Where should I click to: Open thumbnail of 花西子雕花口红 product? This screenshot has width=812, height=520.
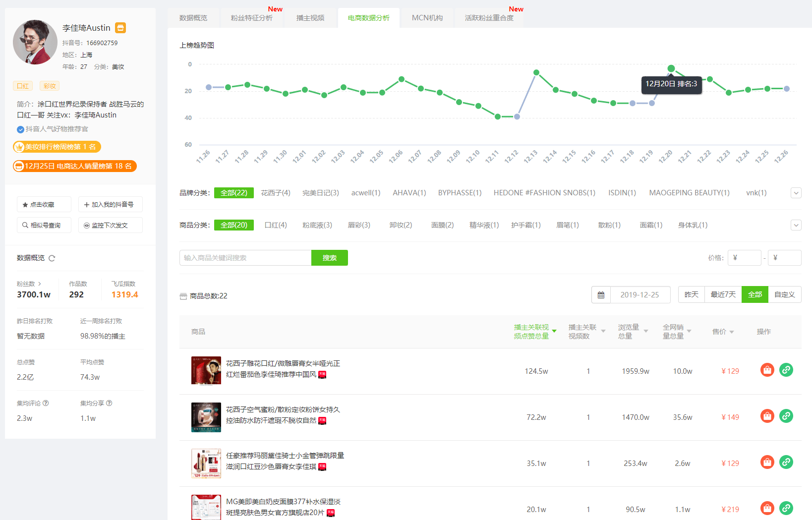tap(206, 371)
